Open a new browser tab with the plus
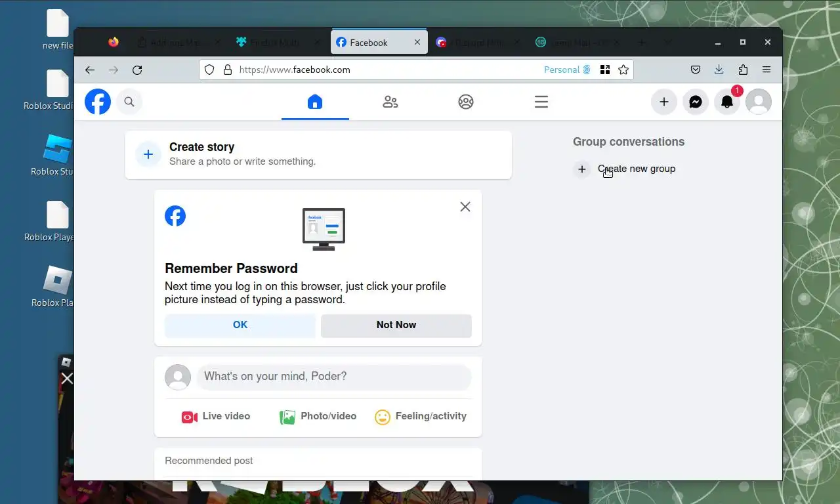Viewport: 840px width, 504px height. click(x=642, y=43)
